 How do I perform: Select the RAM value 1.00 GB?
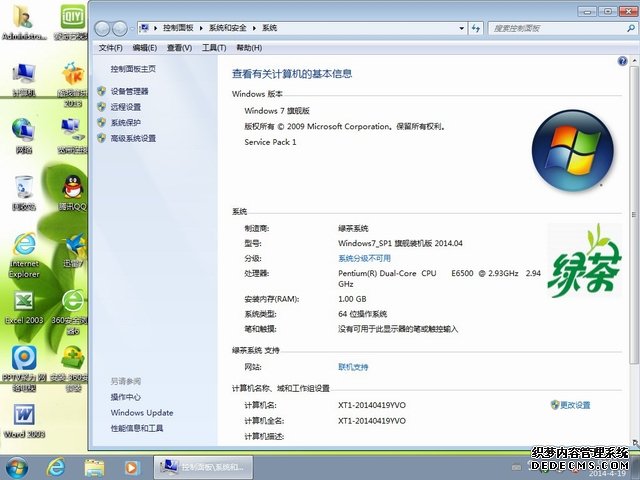tap(352, 299)
